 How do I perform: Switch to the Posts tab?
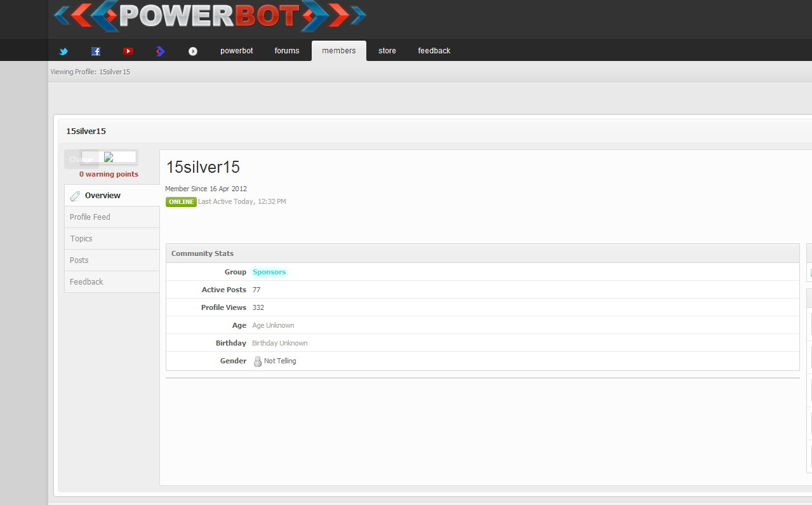(112, 260)
